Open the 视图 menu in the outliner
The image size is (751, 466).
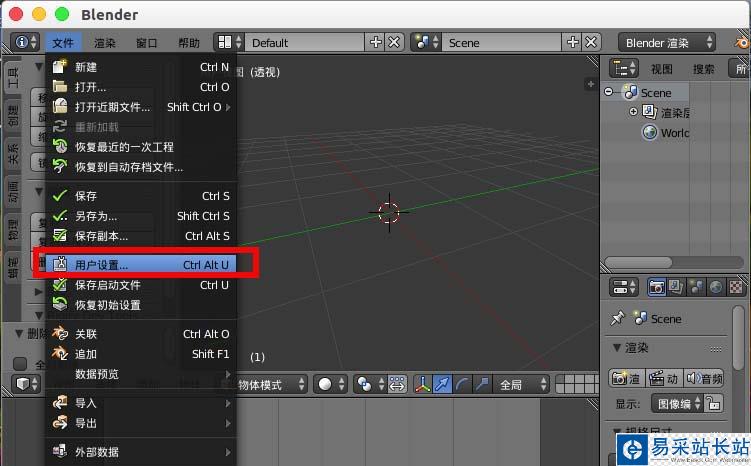coord(662,69)
